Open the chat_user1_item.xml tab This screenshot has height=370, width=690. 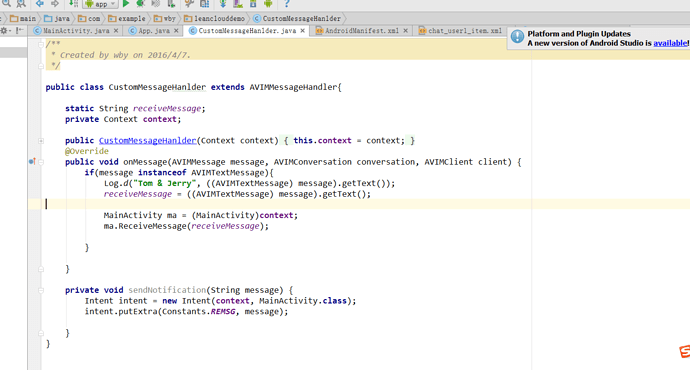point(460,31)
